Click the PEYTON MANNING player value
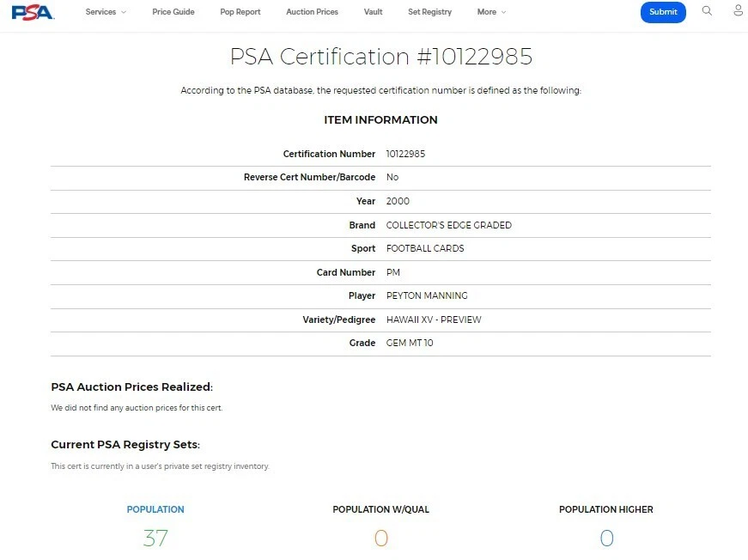Viewport: 748px width, 560px height. click(427, 295)
